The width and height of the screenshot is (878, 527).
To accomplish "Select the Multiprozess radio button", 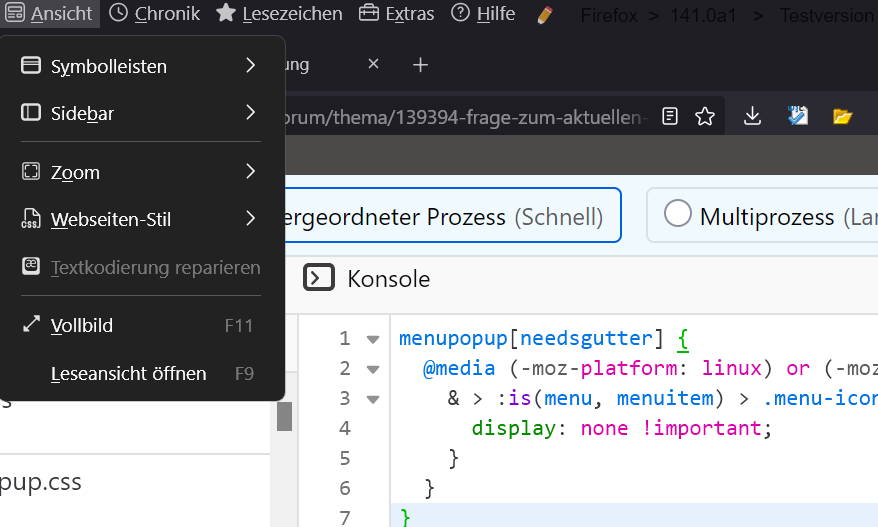I will pyautogui.click(x=678, y=214).
